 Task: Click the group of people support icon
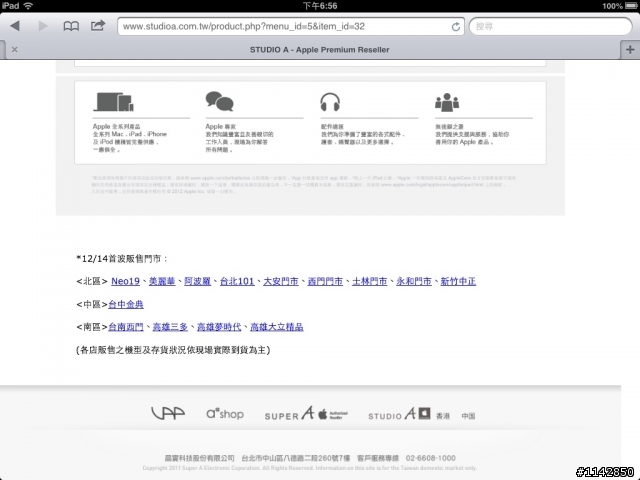coord(447,102)
